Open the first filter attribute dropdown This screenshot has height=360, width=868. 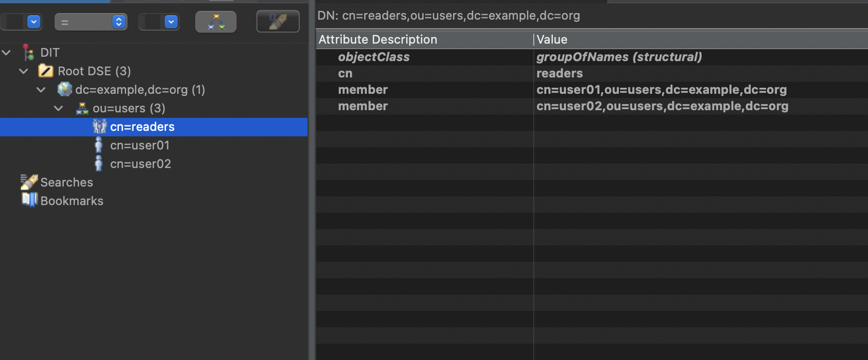[21, 22]
